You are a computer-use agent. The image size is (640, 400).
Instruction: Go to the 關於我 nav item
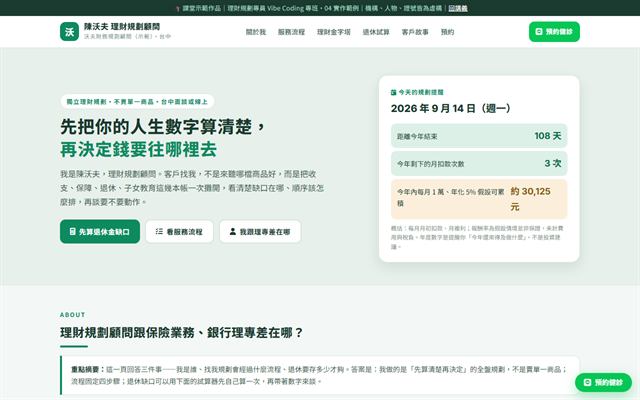pos(256,32)
